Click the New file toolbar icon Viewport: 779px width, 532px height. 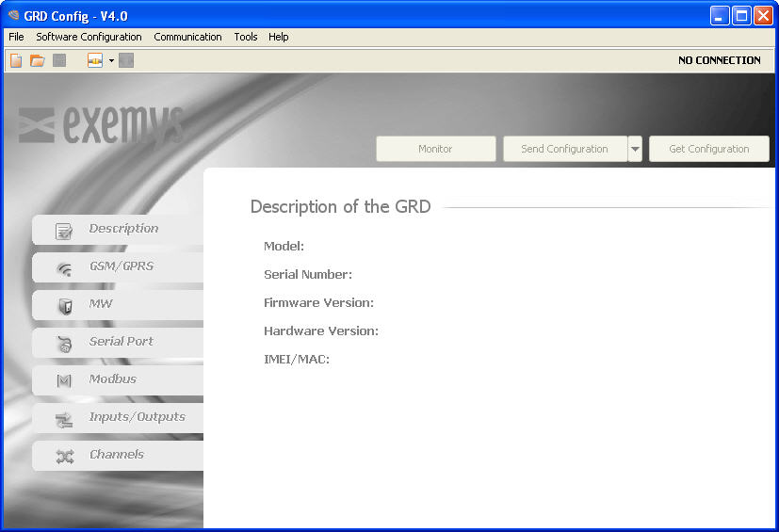pyautogui.click(x=16, y=60)
